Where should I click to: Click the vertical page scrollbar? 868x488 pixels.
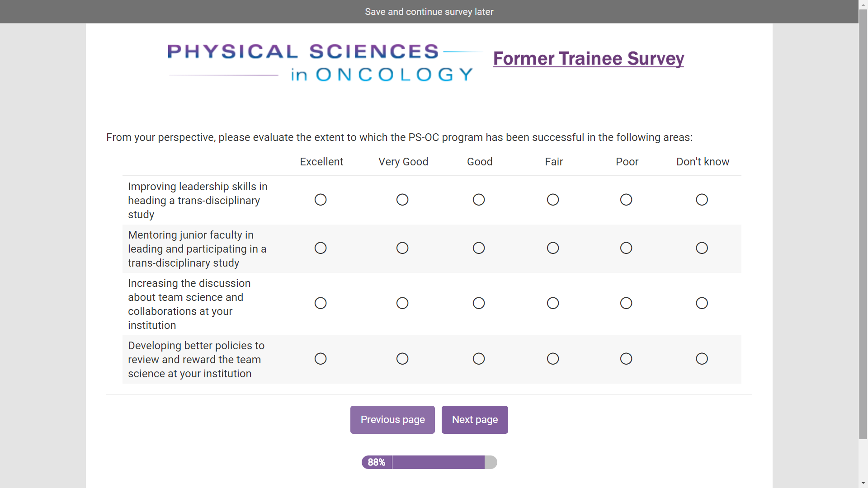[863, 226]
